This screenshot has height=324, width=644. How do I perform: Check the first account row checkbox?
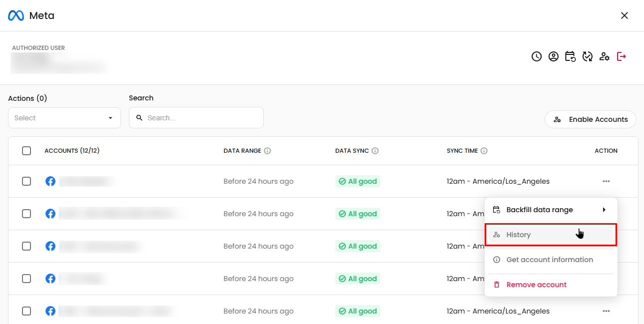pos(26,181)
